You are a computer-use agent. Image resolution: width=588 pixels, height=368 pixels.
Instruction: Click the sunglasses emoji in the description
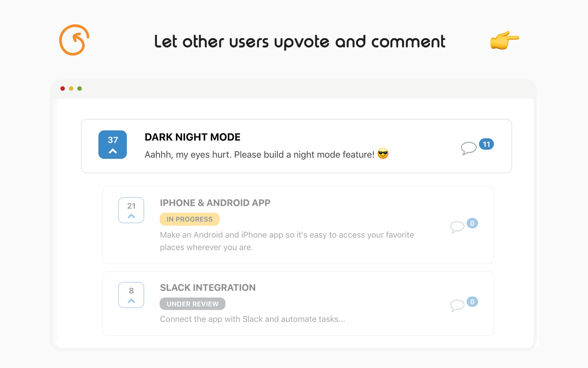(383, 154)
